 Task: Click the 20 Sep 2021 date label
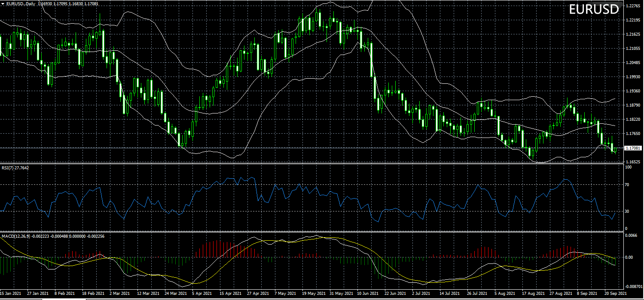[x=615, y=294]
